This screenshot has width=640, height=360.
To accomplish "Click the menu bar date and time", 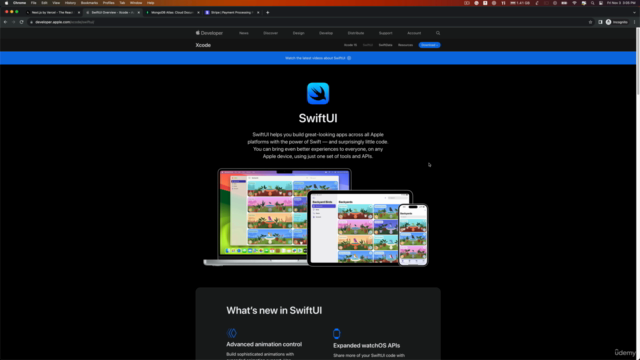I will pyautogui.click(x=621, y=3).
